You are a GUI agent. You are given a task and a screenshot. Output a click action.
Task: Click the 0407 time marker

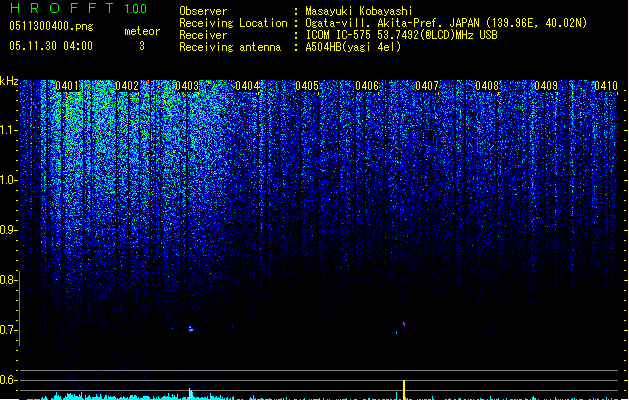click(x=427, y=86)
